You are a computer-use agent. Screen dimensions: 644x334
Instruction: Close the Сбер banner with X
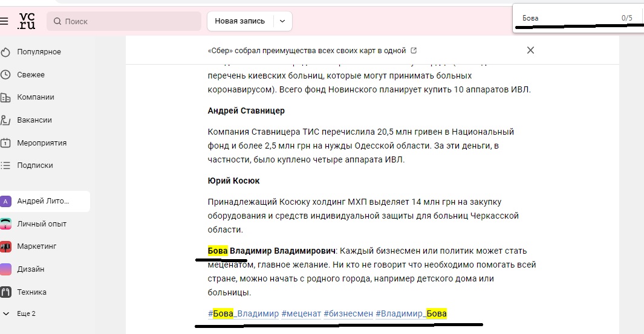530,51
